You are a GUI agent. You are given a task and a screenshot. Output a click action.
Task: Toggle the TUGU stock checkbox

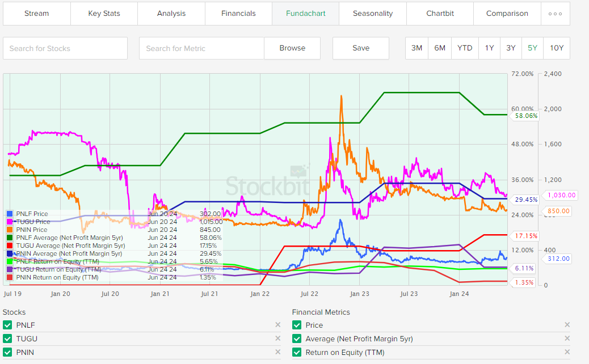click(7, 339)
